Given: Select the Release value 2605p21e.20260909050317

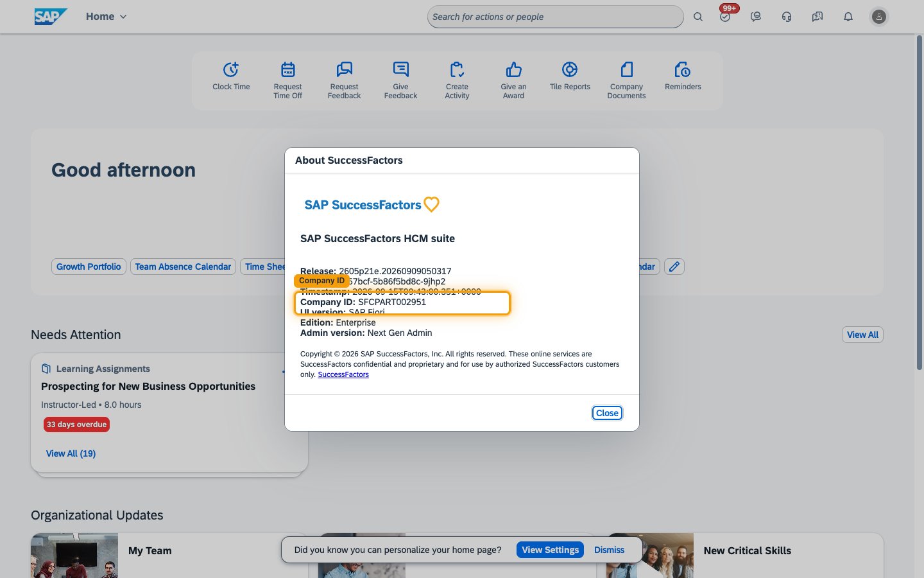Looking at the screenshot, I should click(395, 271).
